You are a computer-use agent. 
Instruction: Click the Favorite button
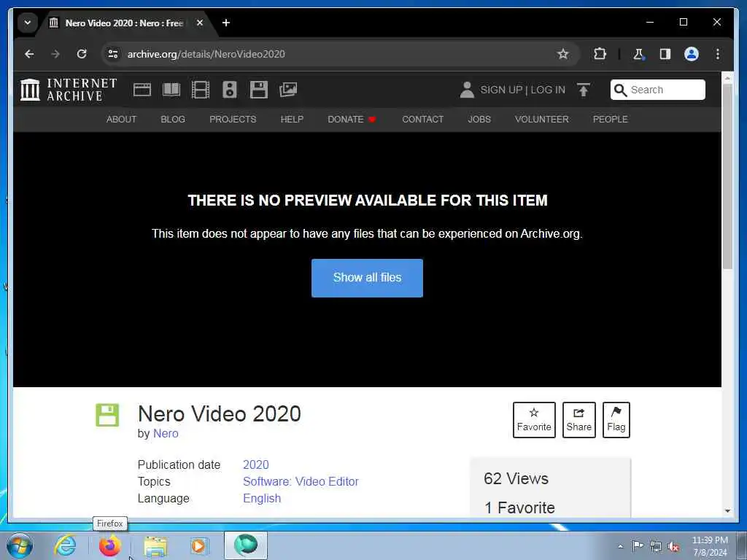click(x=534, y=420)
